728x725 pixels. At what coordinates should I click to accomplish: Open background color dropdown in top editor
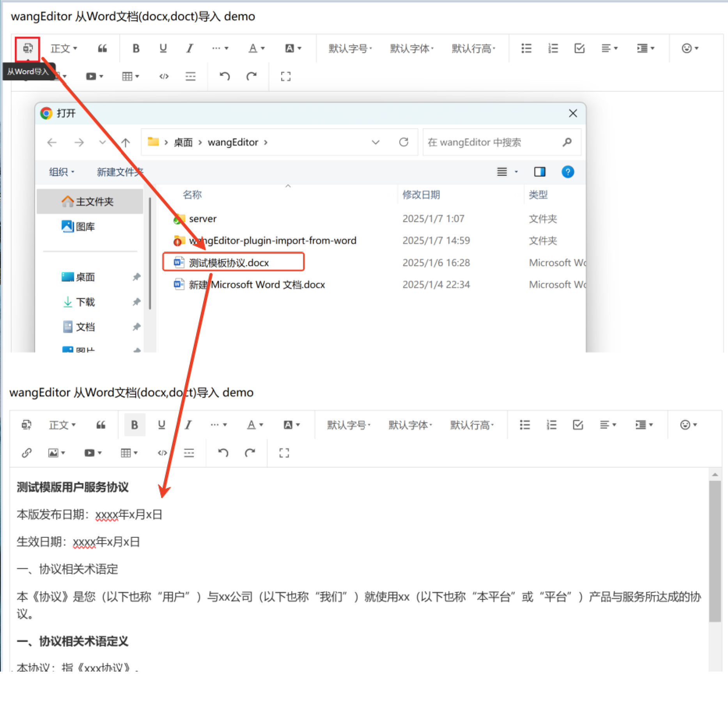pos(293,49)
